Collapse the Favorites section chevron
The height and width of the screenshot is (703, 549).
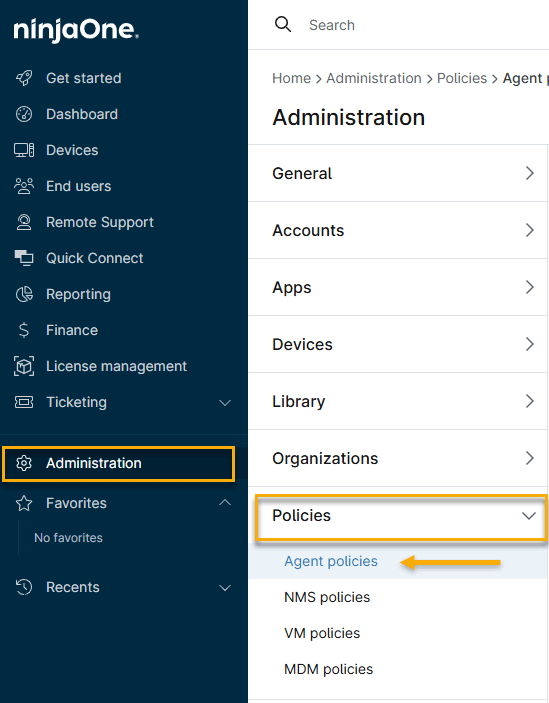click(x=225, y=503)
